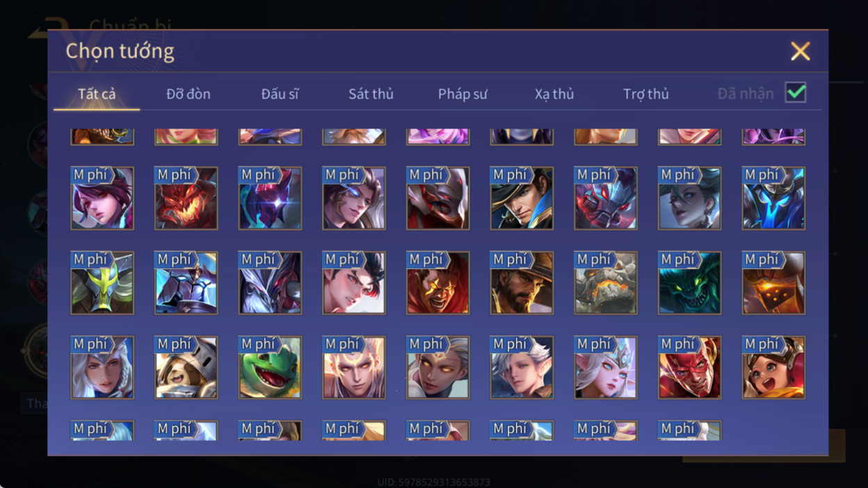Select the green sea monster hero
Screen dimensions: 868x488
(x=690, y=283)
